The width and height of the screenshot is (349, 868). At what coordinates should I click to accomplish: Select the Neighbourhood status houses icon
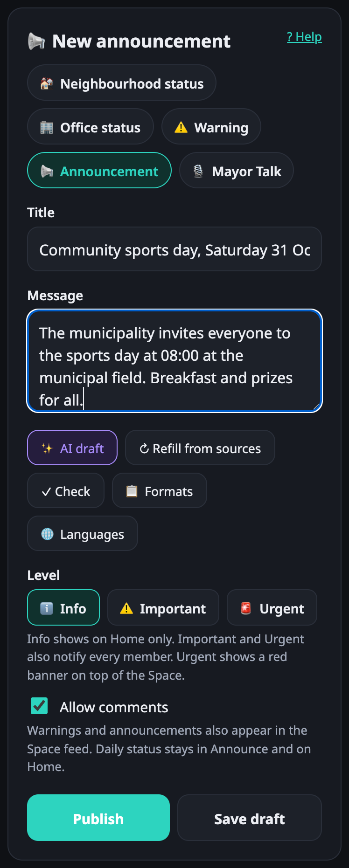point(47,83)
